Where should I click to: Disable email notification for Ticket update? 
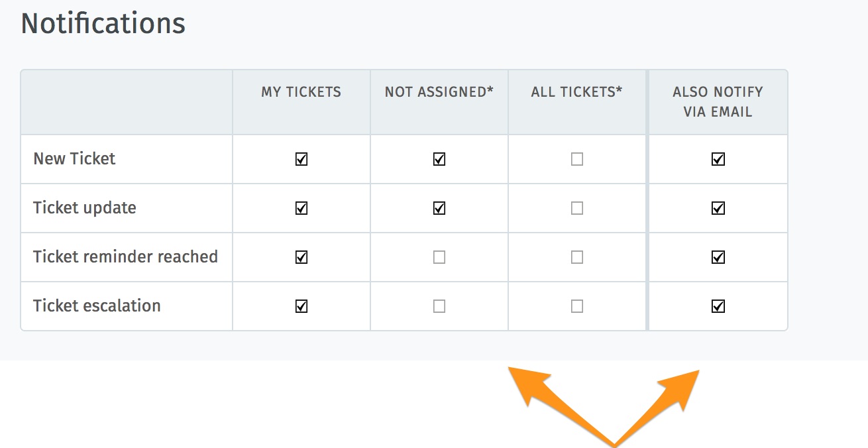tap(718, 208)
